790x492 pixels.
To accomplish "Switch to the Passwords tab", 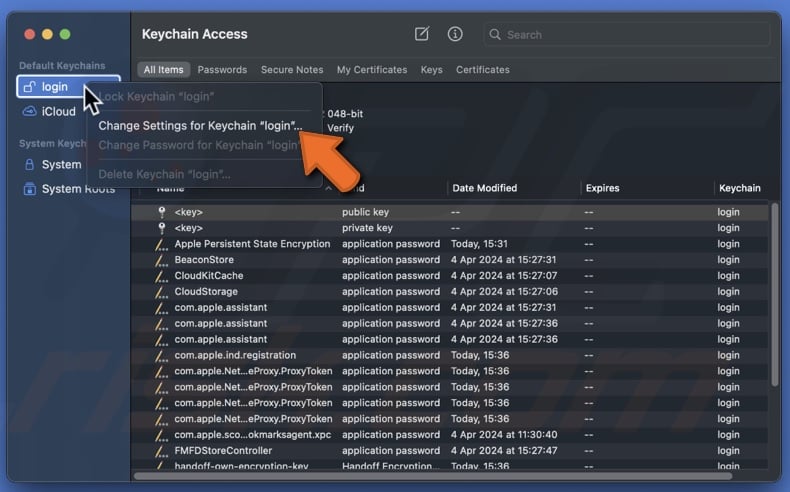I will tap(222, 69).
